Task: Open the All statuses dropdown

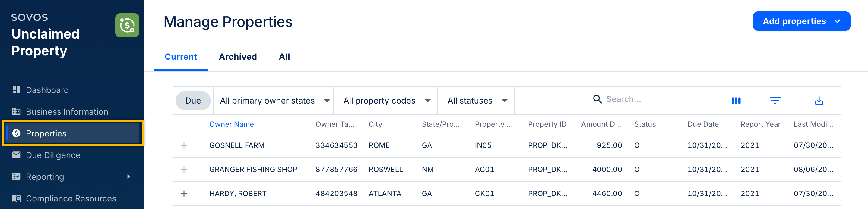Action: tap(477, 101)
